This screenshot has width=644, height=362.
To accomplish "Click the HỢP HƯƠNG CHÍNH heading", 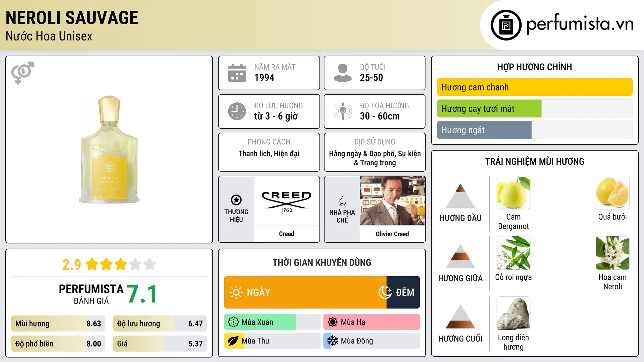I will coord(535,67).
